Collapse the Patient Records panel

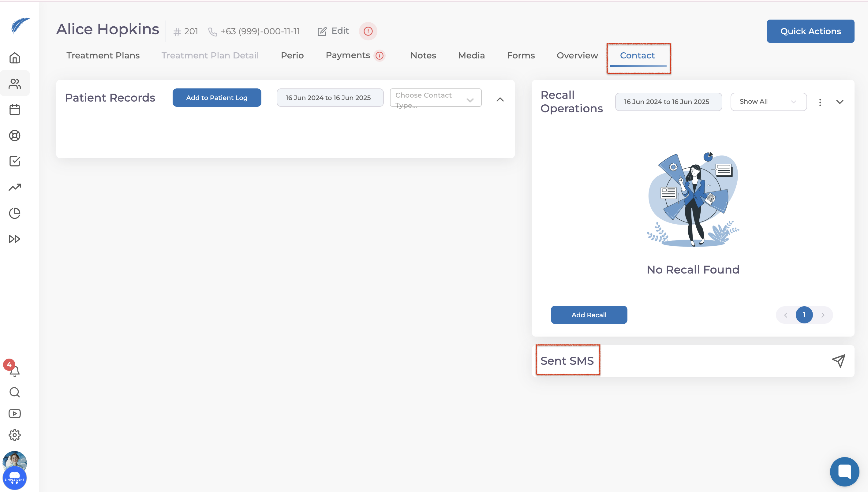[500, 100]
